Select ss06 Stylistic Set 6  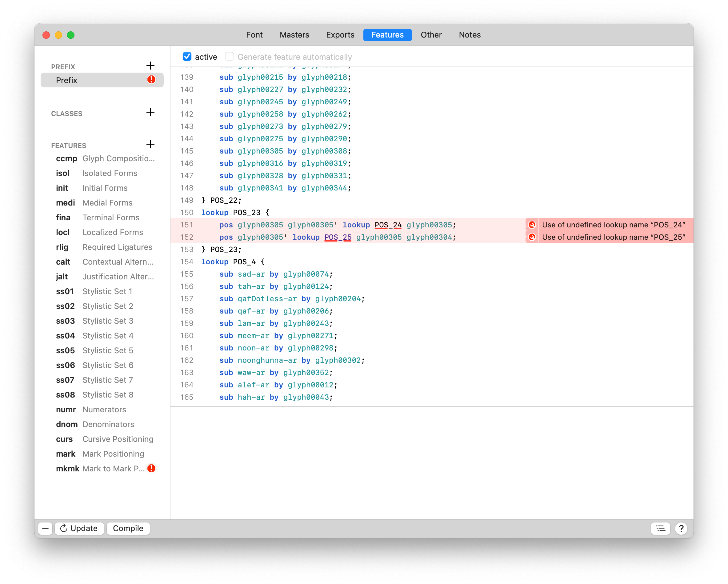coord(102,365)
